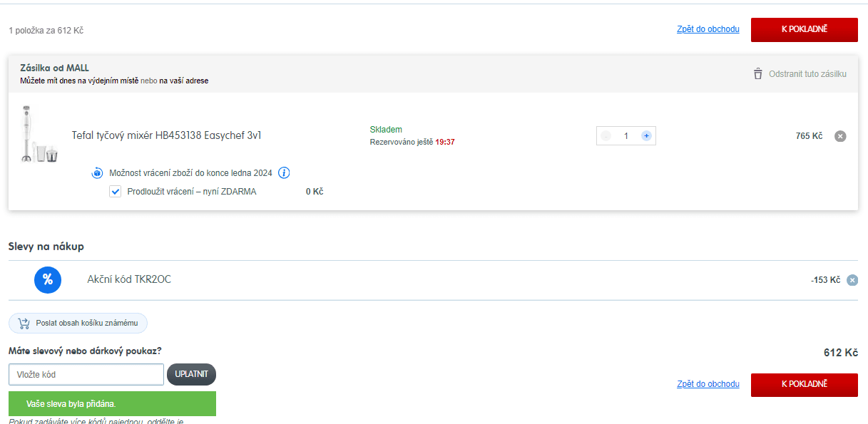The image size is (868, 424).
Task: Click the Slevy na nákup heading
Action: click(x=46, y=247)
